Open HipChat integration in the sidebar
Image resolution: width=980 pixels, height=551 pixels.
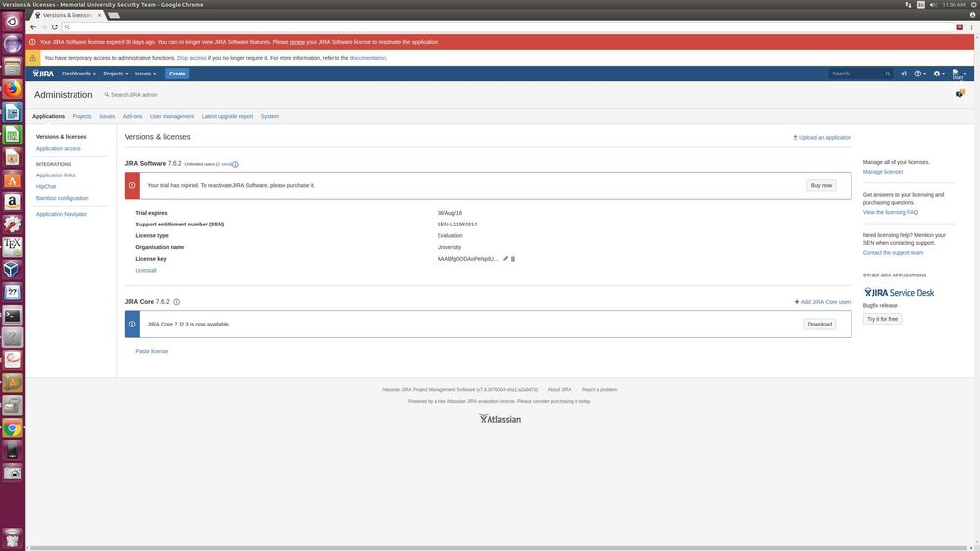tap(46, 187)
